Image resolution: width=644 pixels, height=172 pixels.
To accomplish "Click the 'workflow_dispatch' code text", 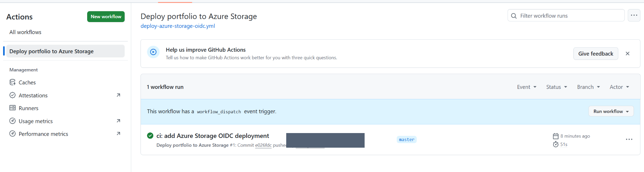I will [x=219, y=112].
